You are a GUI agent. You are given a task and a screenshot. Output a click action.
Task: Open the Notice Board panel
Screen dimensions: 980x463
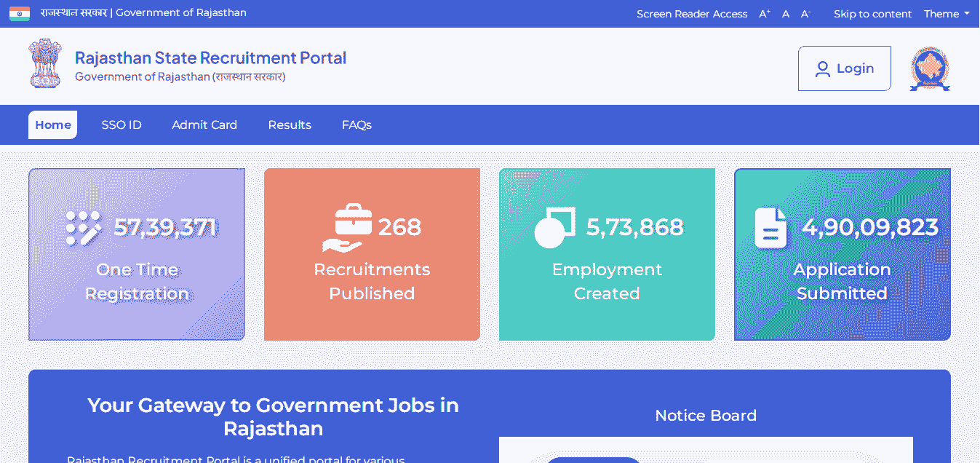(x=705, y=416)
